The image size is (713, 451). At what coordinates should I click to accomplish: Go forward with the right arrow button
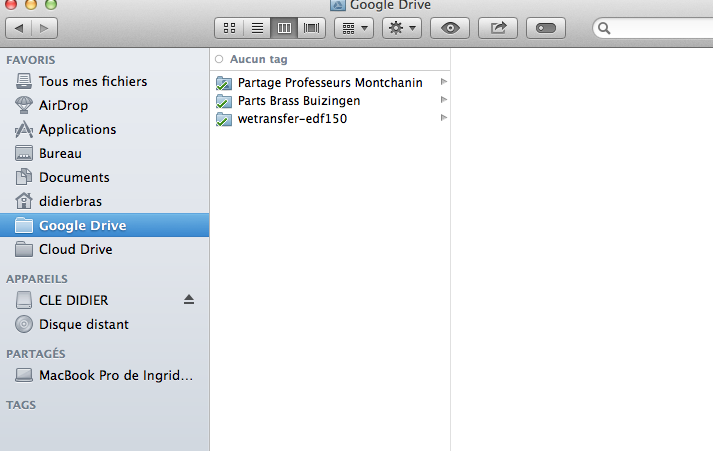pyautogui.click(x=44, y=28)
